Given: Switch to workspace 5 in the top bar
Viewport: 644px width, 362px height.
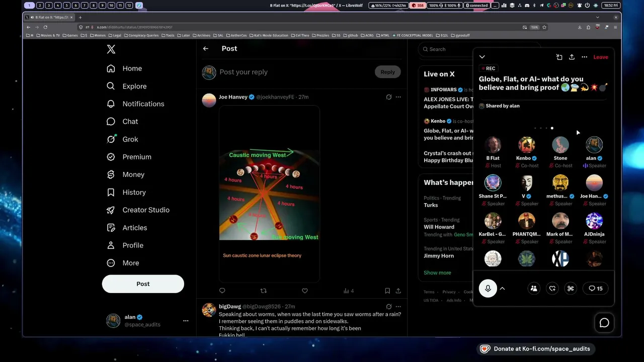Looking at the screenshot, I should tap(66, 6).
